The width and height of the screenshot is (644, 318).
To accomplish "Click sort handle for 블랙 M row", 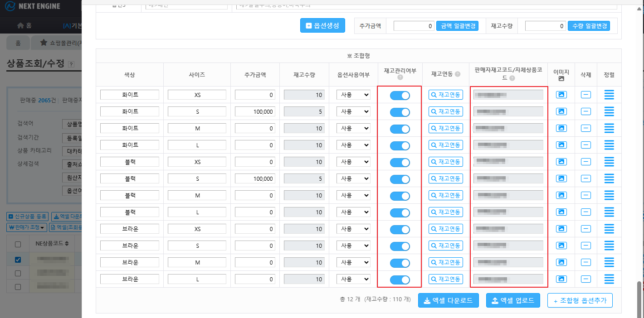I will (x=609, y=195).
